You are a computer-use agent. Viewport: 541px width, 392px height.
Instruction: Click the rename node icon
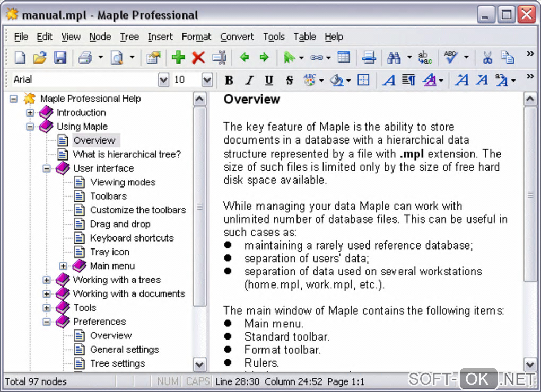tap(219, 57)
